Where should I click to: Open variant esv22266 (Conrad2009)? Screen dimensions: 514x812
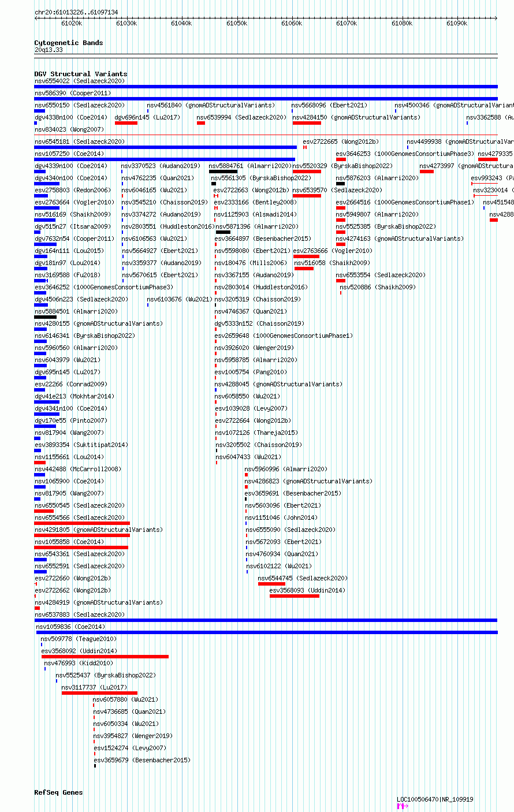point(71,384)
